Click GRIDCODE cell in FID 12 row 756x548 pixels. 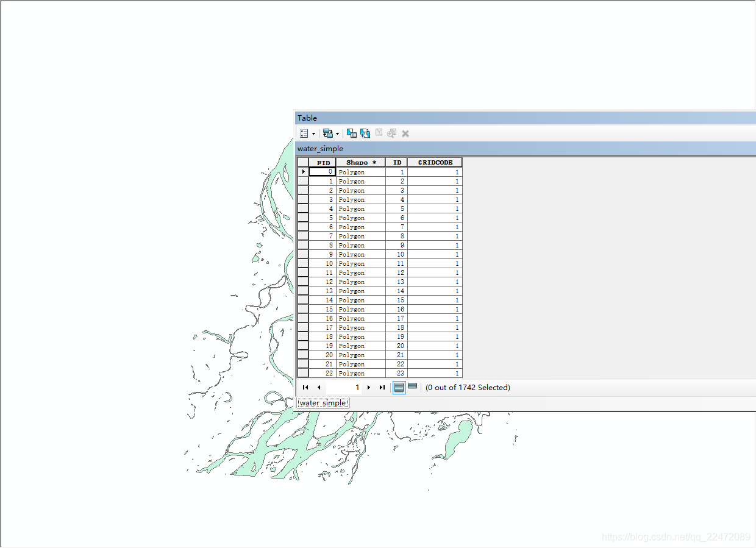(x=435, y=282)
